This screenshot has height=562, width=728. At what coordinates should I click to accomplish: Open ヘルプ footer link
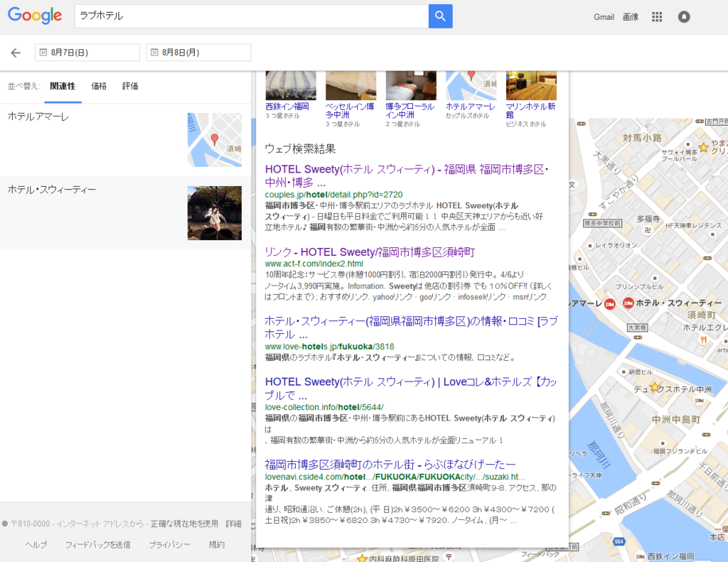click(x=36, y=544)
